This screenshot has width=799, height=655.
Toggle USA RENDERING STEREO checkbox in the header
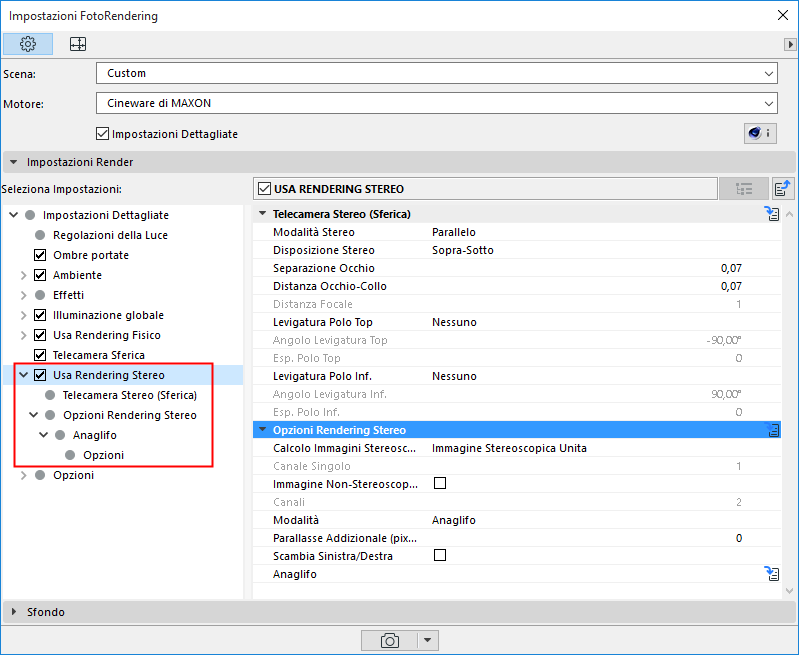(x=264, y=189)
